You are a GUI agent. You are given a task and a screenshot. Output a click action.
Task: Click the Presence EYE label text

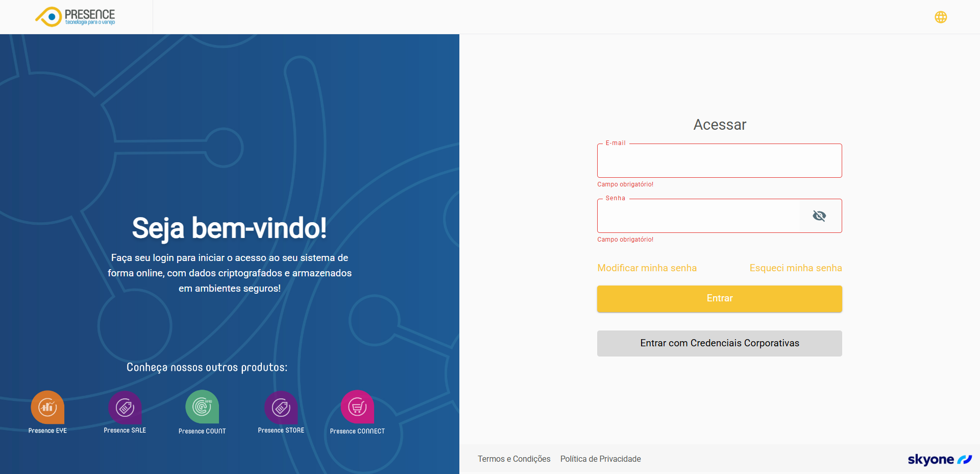point(47,431)
